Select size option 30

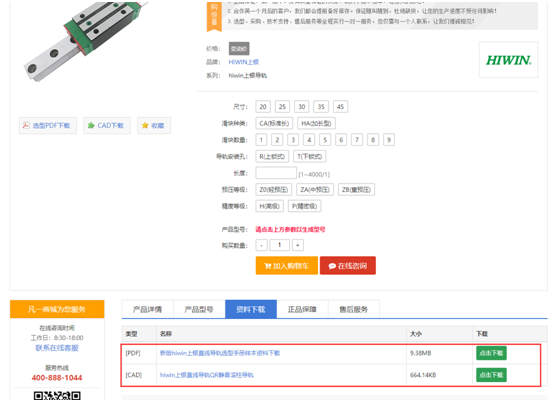point(302,107)
